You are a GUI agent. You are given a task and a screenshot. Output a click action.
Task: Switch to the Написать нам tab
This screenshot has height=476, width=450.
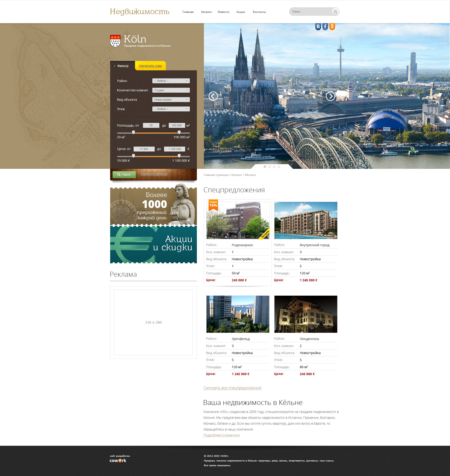[x=150, y=66]
